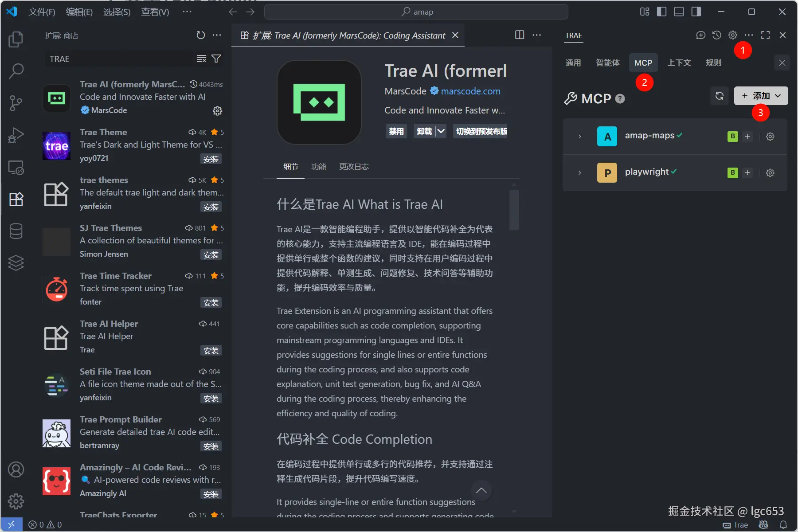Open the gear for Trae AI extension in list
The image size is (798, 532).
[217, 110]
